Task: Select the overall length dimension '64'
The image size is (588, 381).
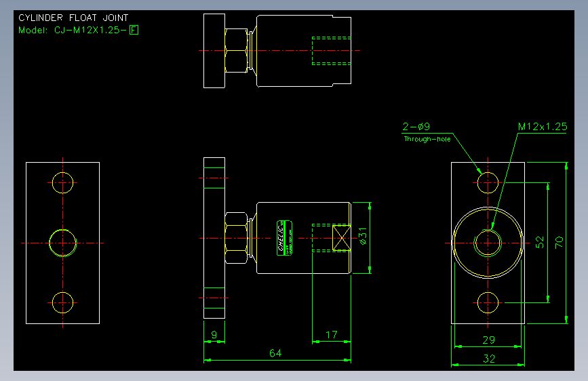Action: pos(275,353)
